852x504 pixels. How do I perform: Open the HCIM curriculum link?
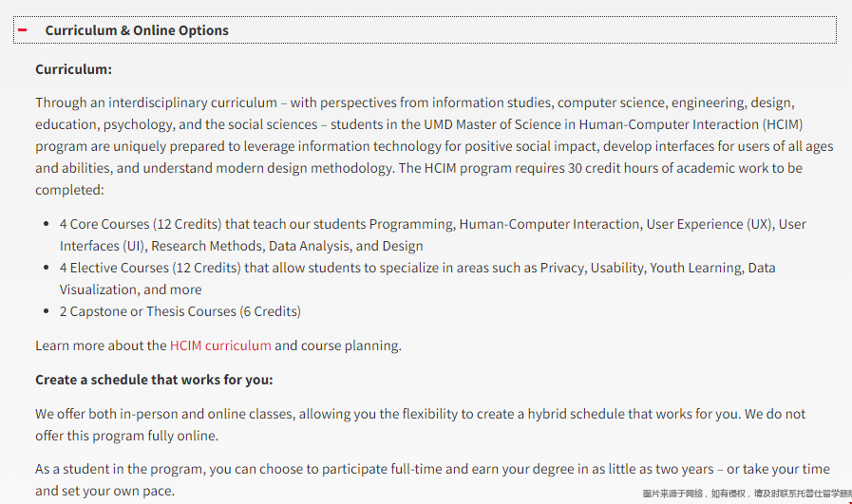point(220,345)
